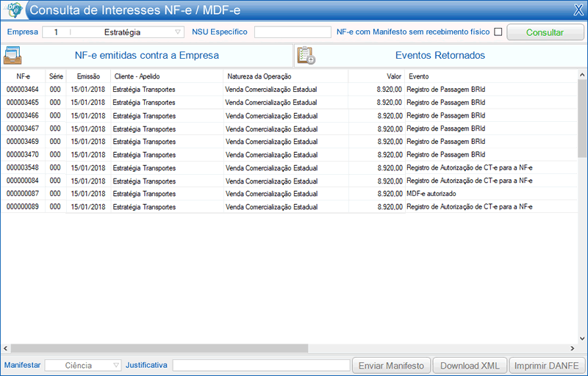Click the Imprimir DANFE button
Image resolution: width=588 pixels, height=376 pixels.
[x=546, y=366]
